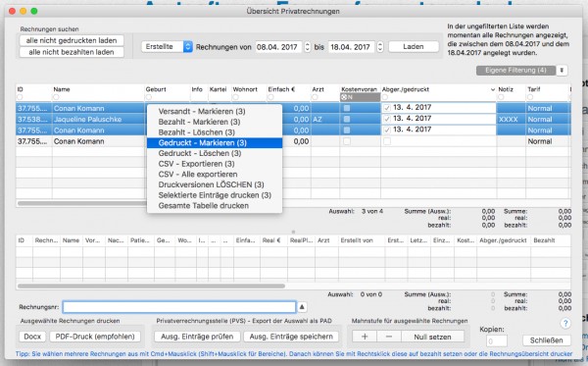Click the triangle button beside Rechnungsnr field

tap(302, 307)
